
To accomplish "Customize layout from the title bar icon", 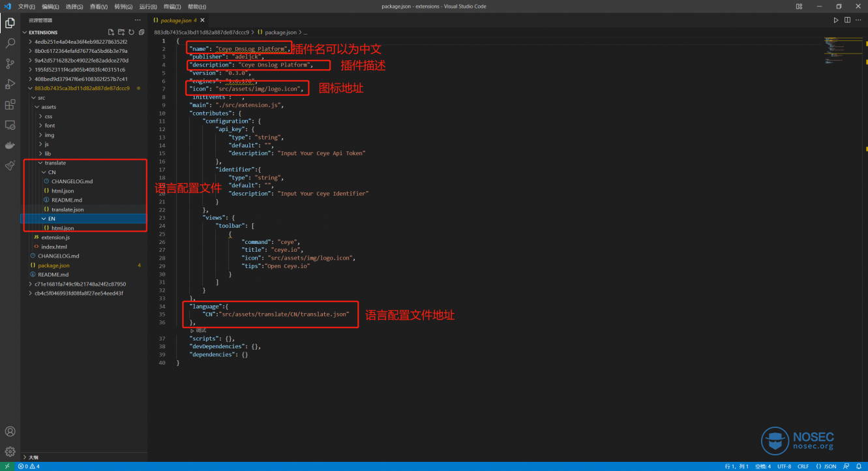I will [799, 6].
